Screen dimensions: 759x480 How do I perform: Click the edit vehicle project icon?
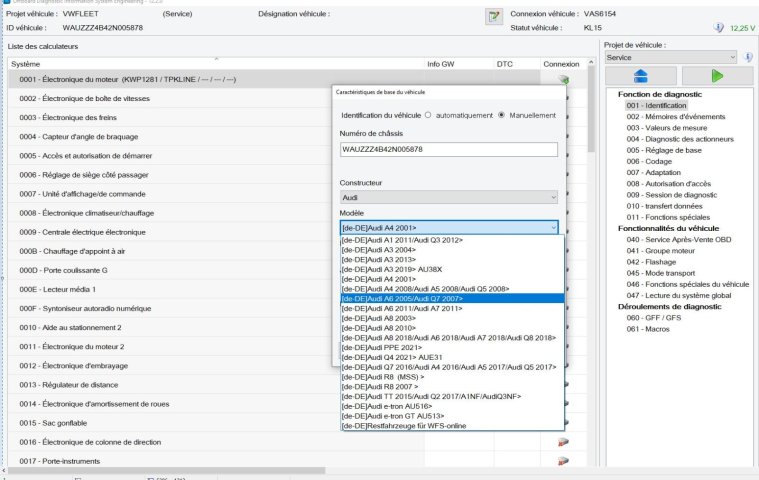point(494,16)
